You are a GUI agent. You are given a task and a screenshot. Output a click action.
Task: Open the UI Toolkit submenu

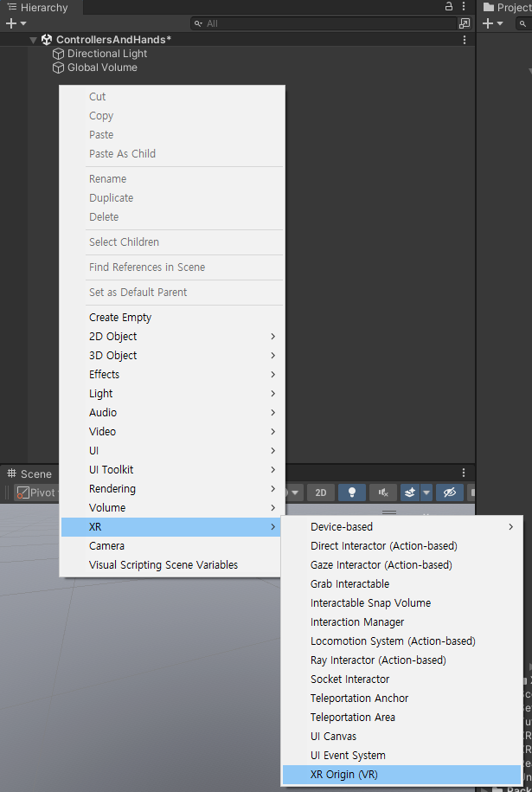coord(171,470)
